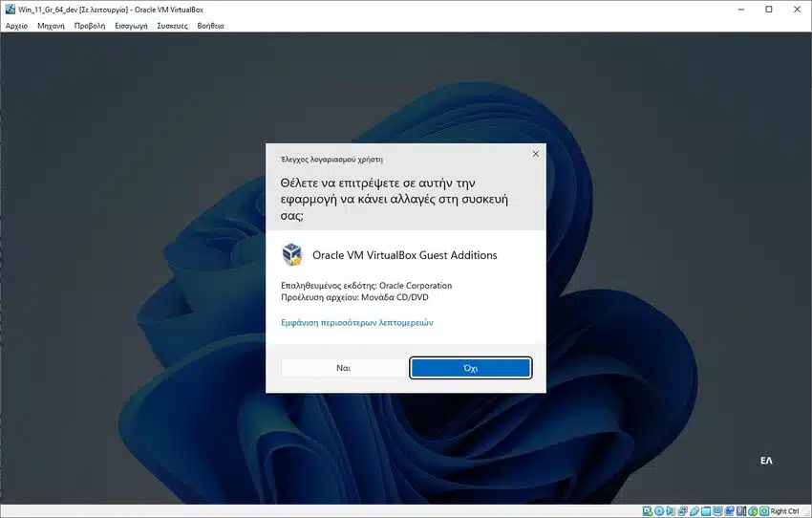Click the VirtualBox title bar window icon
This screenshot has height=518, width=812.
(x=10, y=10)
